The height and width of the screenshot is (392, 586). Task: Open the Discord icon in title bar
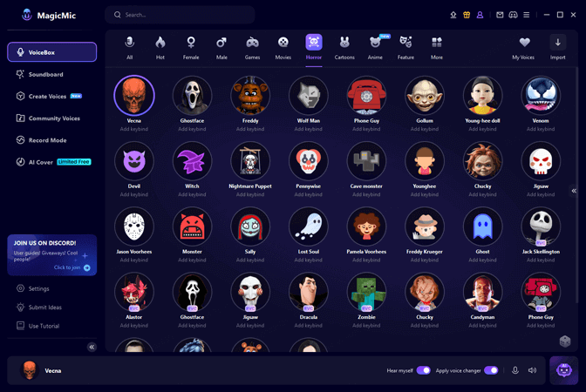pyautogui.click(x=513, y=15)
